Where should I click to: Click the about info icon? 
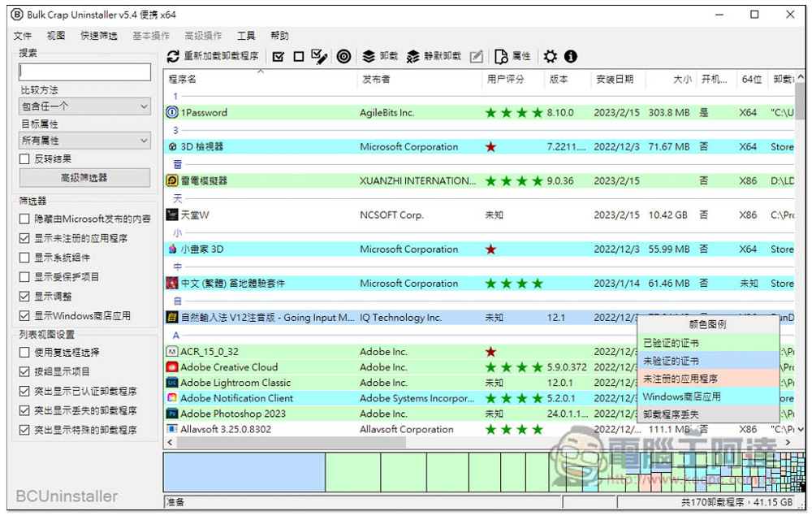pos(571,56)
